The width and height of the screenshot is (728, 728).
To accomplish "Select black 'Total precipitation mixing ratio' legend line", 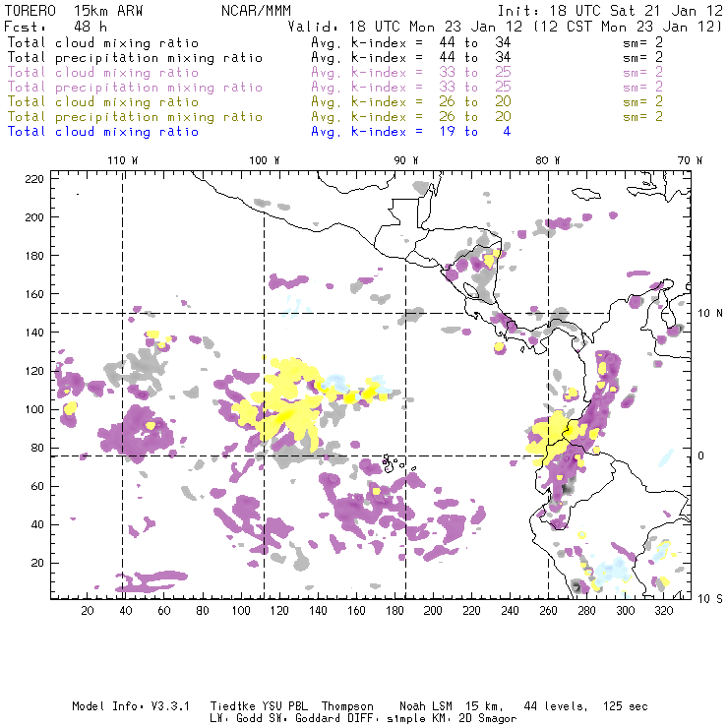I will 135,58.
